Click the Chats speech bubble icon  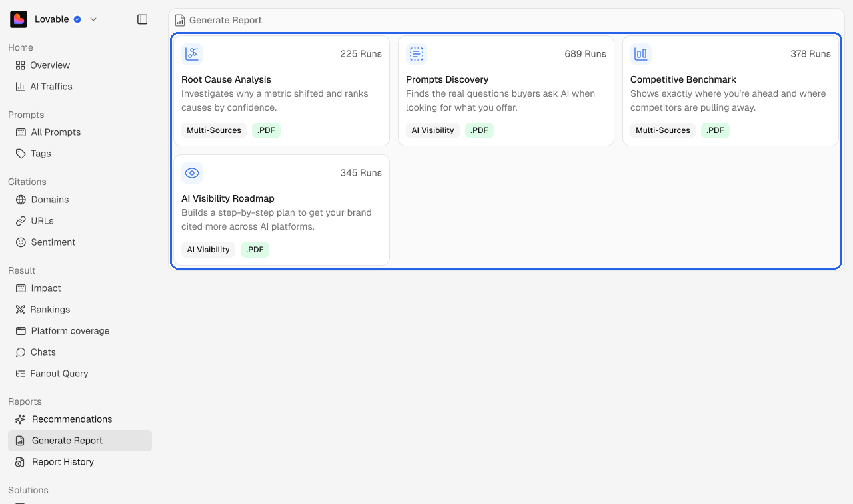pos(21,352)
